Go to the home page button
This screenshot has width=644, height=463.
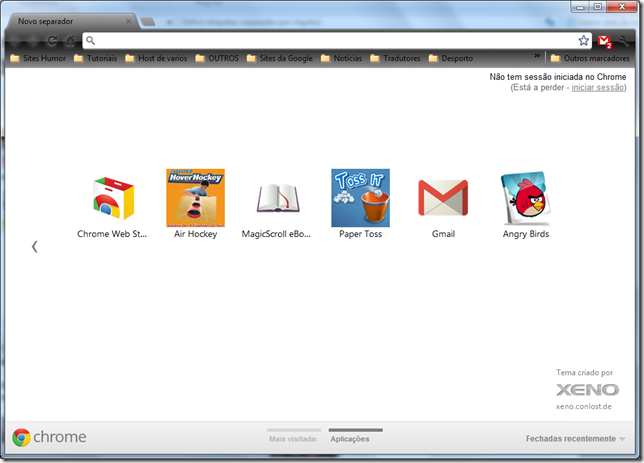tap(71, 41)
